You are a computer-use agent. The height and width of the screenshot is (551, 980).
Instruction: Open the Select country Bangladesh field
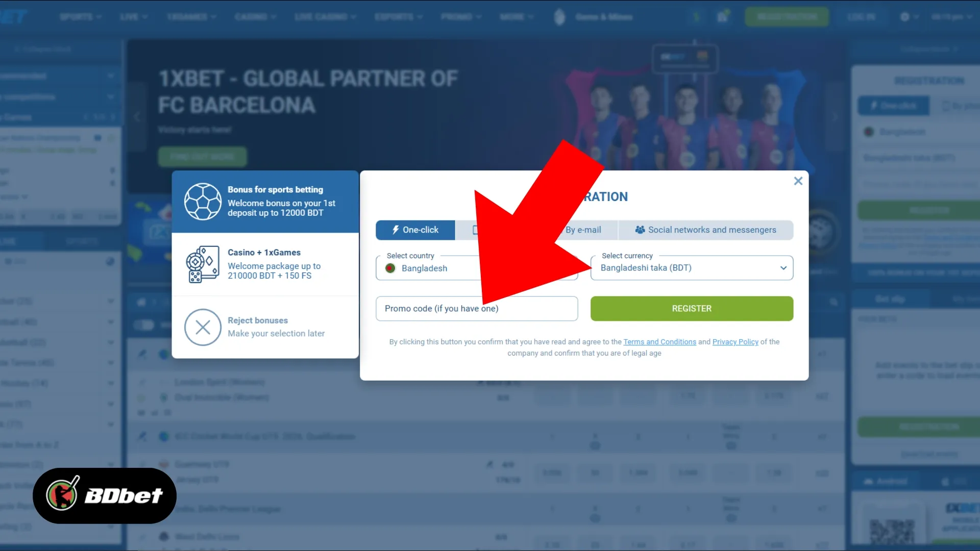point(477,268)
